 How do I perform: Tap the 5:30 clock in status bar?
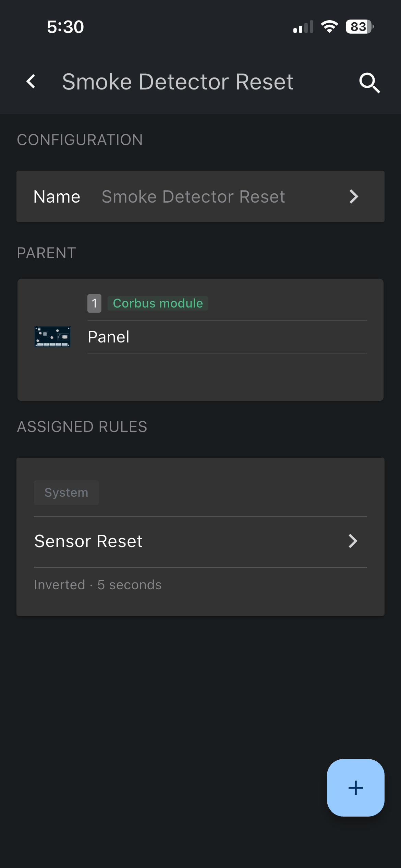pyautogui.click(x=65, y=27)
